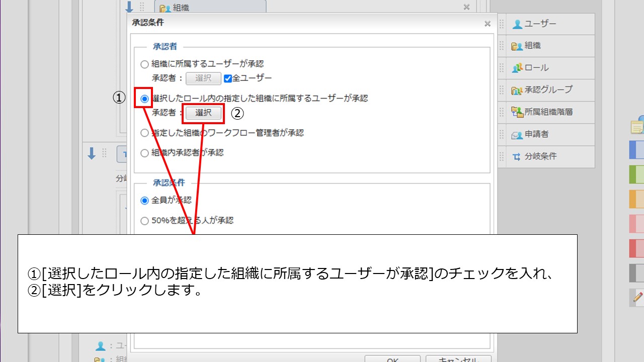
Task: Select the 組織内承認者が承認 radio button
Action: (145, 153)
